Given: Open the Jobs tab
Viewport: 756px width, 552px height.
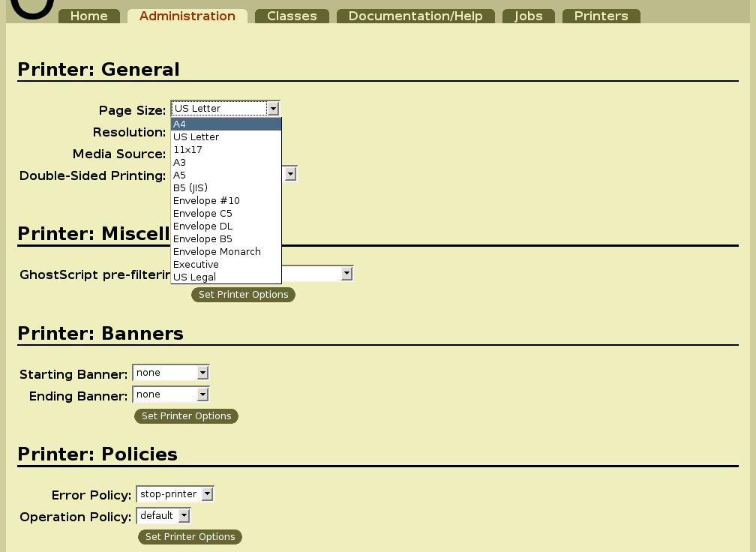Looking at the screenshot, I should coord(528,13).
